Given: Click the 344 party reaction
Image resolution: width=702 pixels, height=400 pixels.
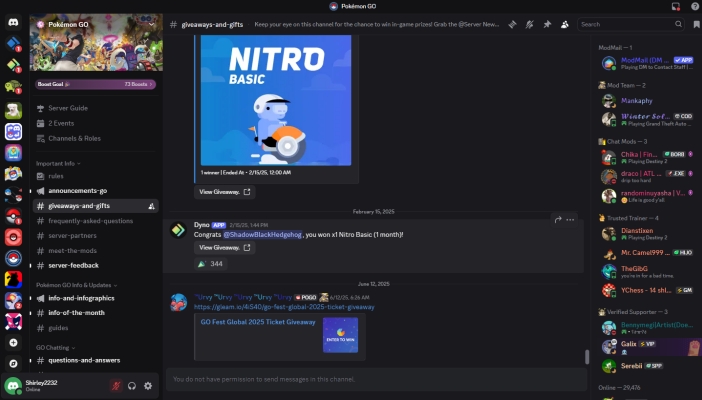Looking at the screenshot, I should coord(210,264).
